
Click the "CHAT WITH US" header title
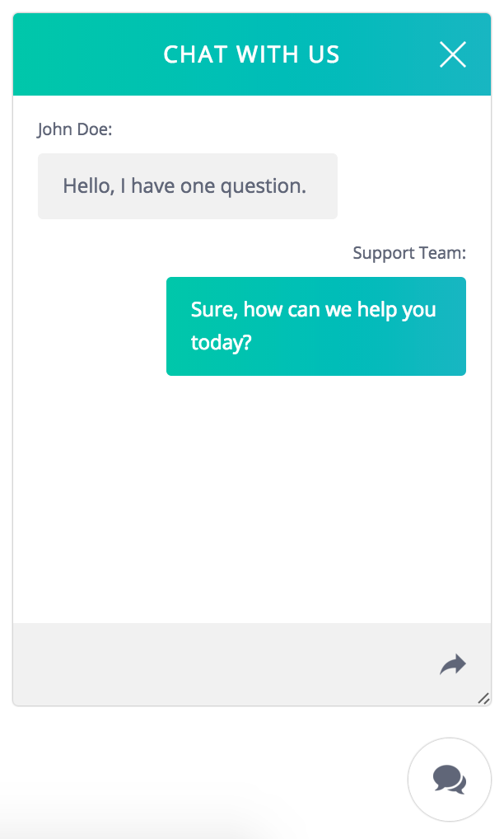(251, 54)
